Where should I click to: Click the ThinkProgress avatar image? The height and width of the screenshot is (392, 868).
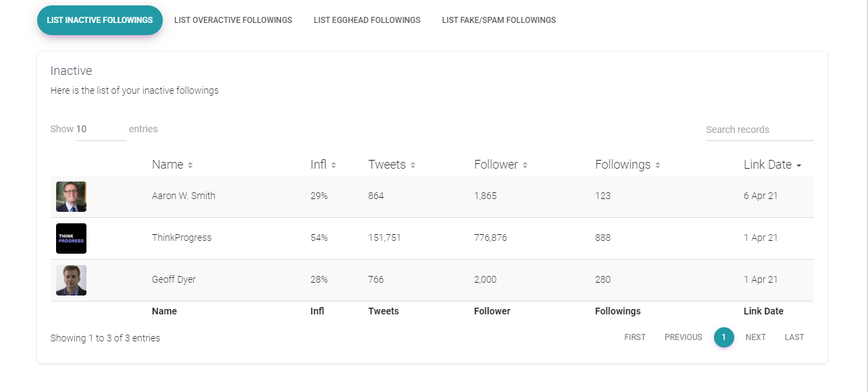[71, 238]
